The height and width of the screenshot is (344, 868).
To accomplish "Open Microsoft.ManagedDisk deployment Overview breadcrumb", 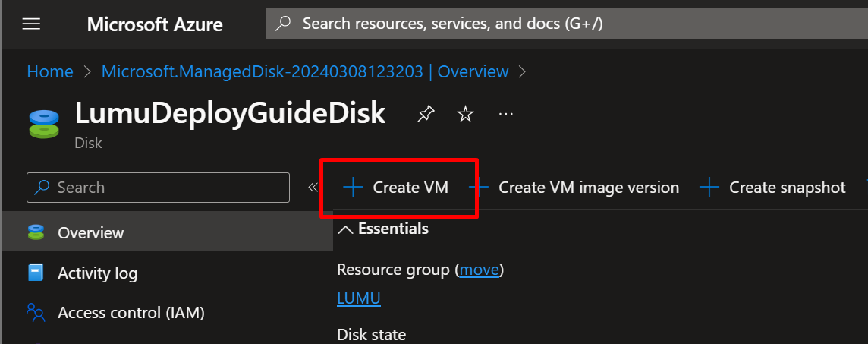I will click(305, 71).
